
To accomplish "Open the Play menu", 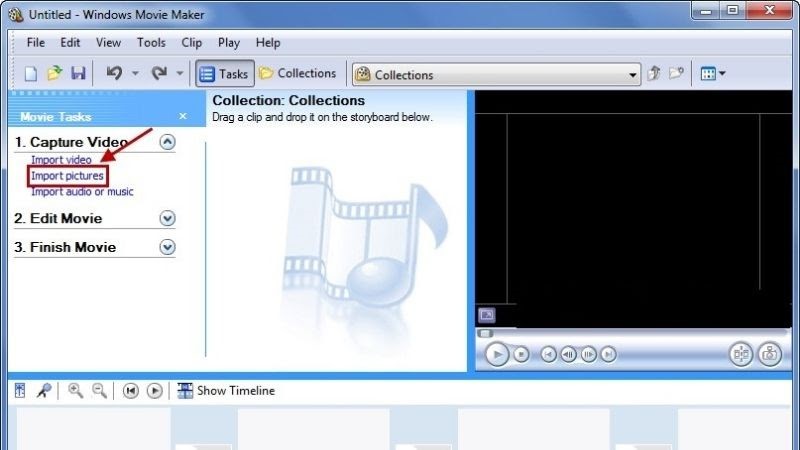I will pyautogui.click(x=229, y=43).
